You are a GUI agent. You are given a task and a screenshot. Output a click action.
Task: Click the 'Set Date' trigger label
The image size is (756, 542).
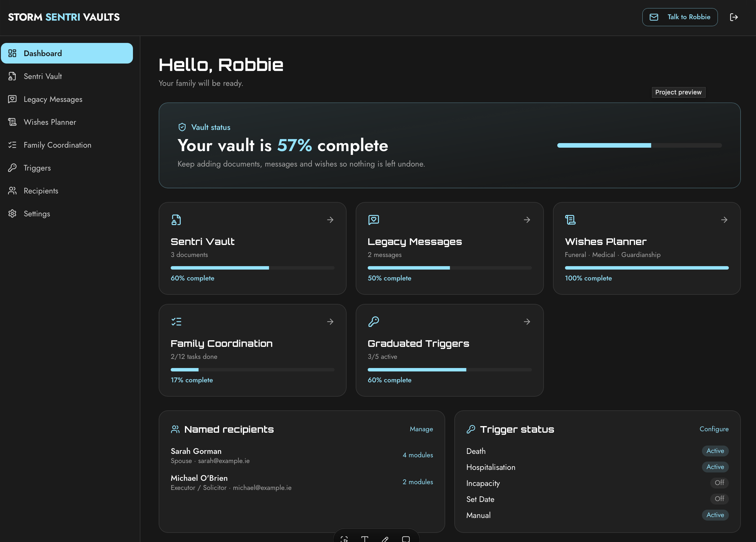pyautogui.click(x=480, y=499)
